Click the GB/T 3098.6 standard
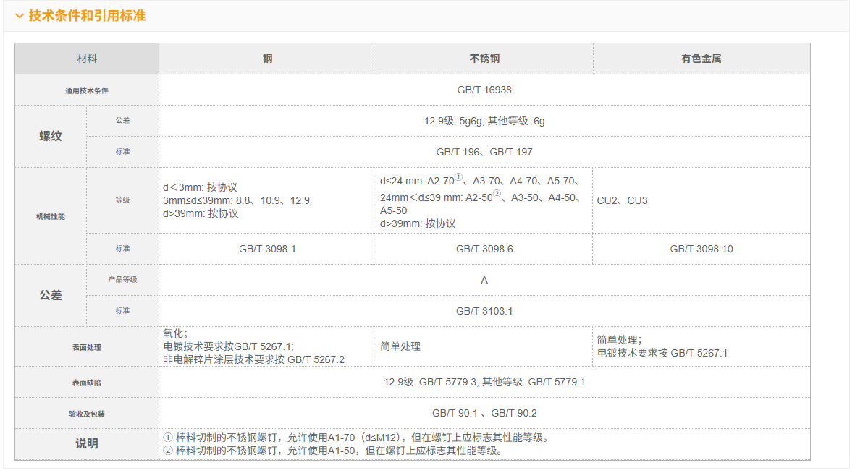Screen dimensions: 868x473 pos(484,249)
